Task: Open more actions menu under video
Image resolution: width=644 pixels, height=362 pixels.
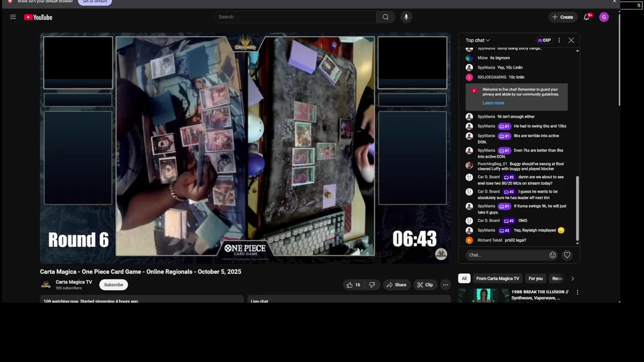Action: [445, 285]
